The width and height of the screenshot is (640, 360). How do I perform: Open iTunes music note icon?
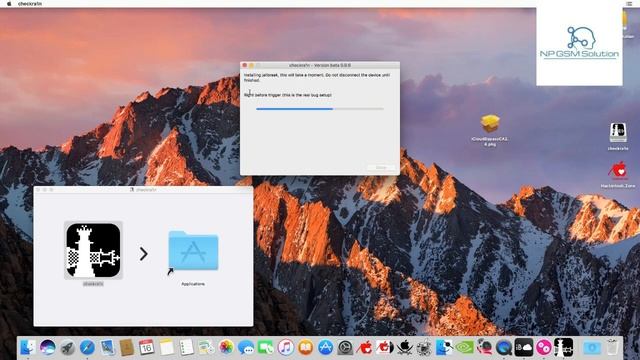point(286,348)
